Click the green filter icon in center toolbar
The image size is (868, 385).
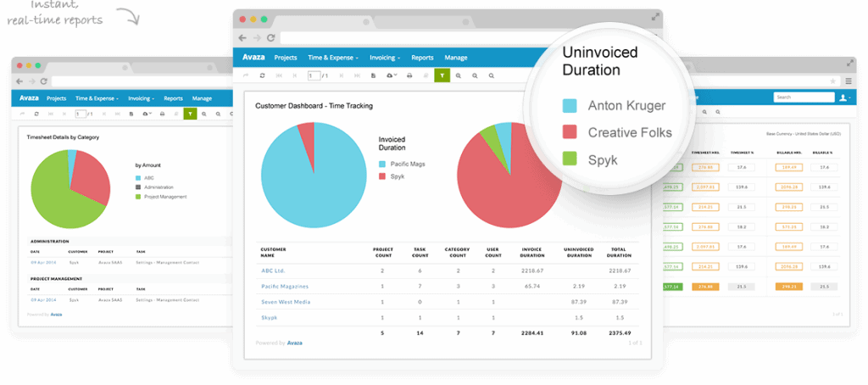(x=442, y=75)
